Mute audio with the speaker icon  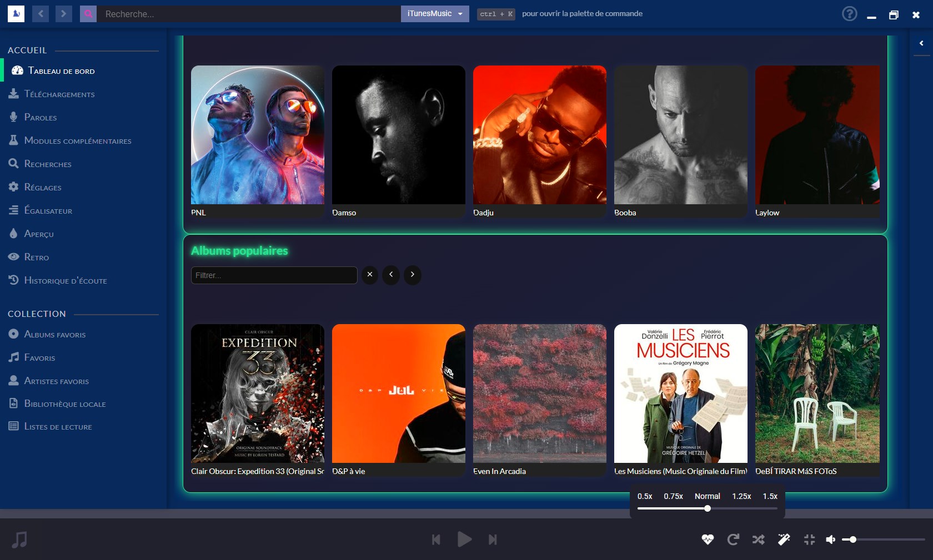tap(831, 539)
